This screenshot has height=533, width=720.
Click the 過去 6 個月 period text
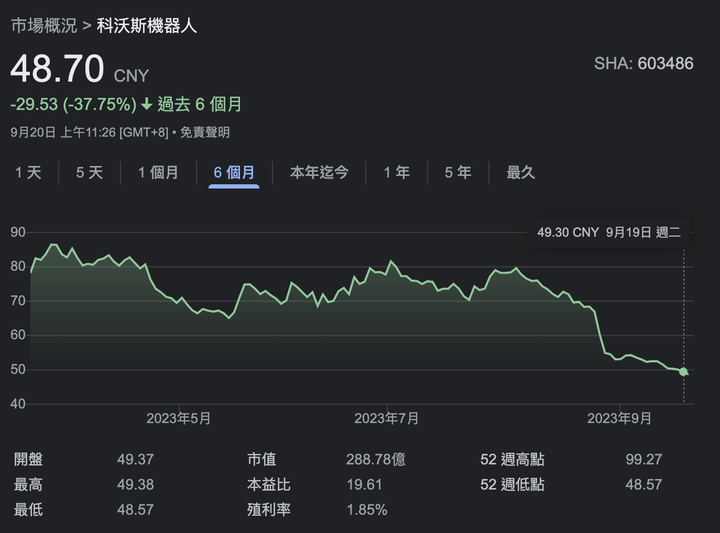pos(200,104)
